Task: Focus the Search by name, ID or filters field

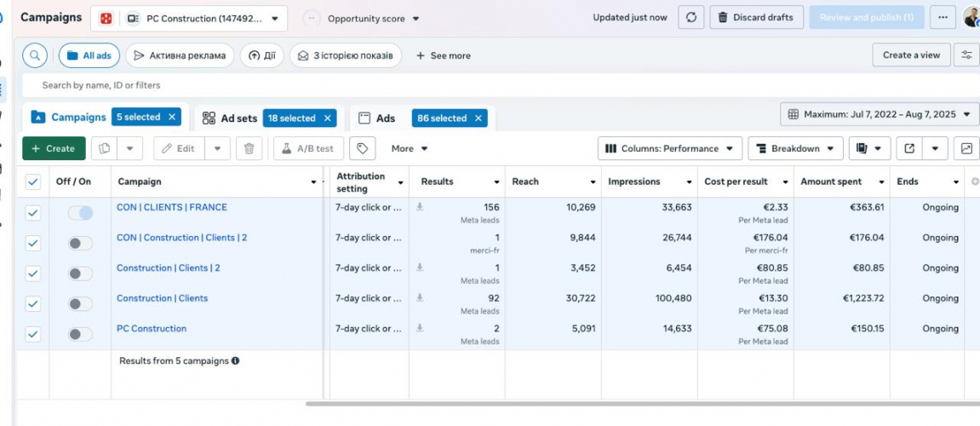Action: [500, 85]
